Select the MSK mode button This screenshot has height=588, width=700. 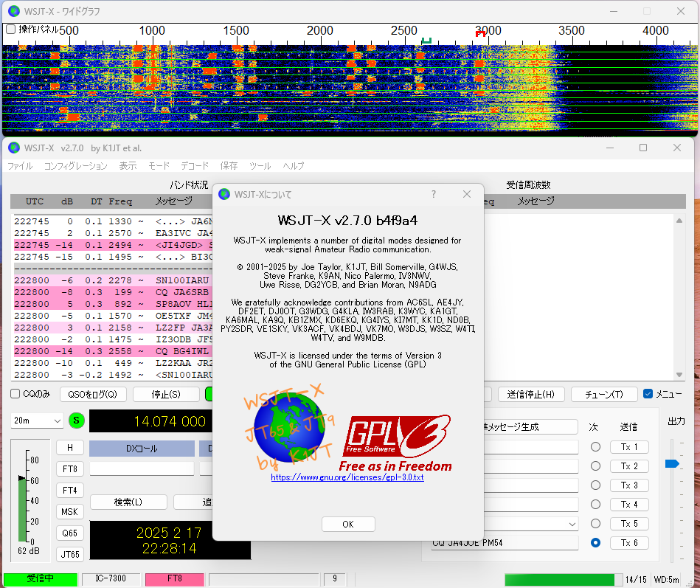coord(70,512)
